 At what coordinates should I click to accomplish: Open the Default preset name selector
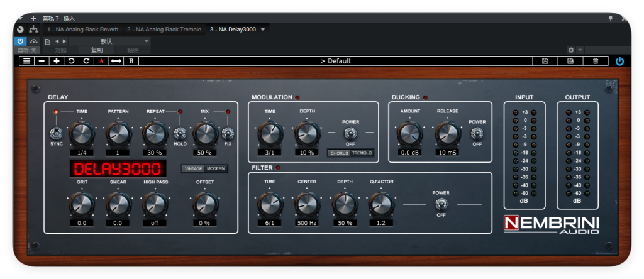tap(336, 61)
